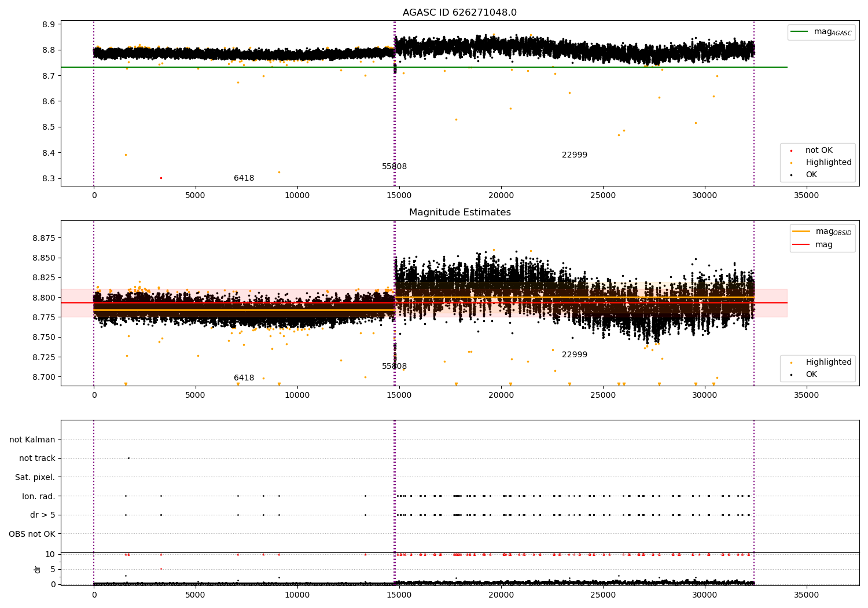Click the plot title 'AGASC ID 626271048.0'

pyautogui.click(x=459, y=13)
